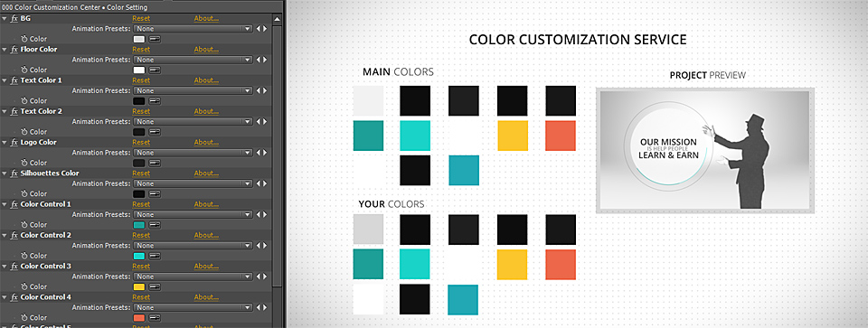Toggle the Floor Color fx switch
Viewport: 868px width, 328px height.
point(14,50)
